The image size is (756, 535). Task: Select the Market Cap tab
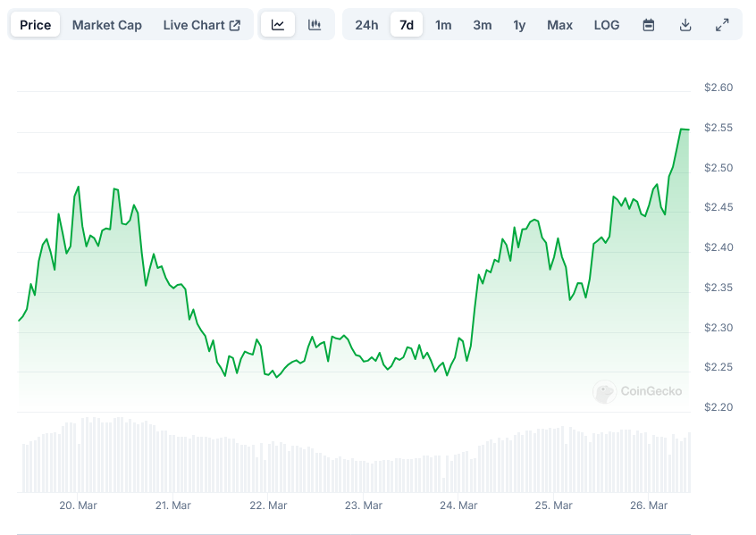click(107, 25)
